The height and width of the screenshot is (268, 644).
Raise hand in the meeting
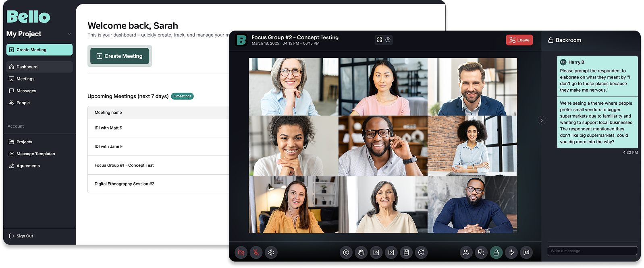361,253
